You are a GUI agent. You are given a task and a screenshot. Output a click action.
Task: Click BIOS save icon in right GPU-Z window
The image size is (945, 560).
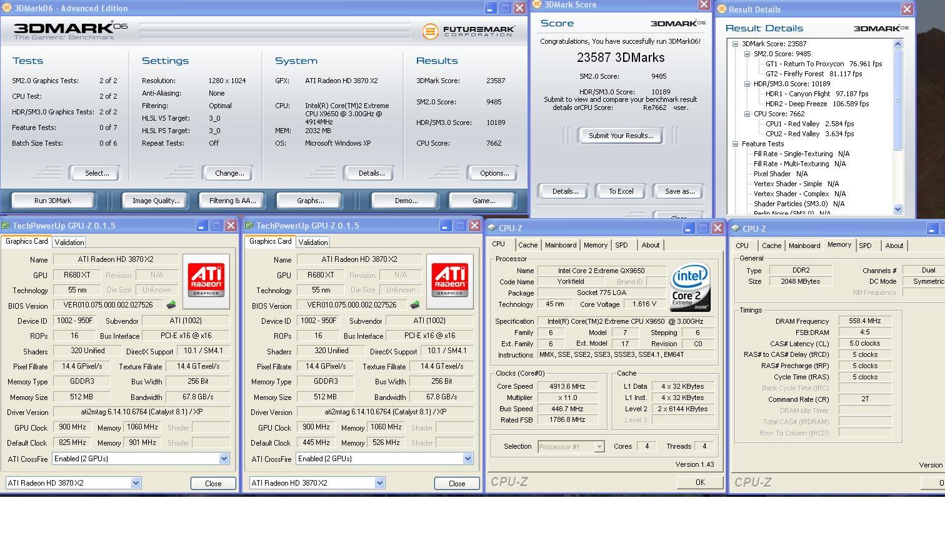[415, 305]
